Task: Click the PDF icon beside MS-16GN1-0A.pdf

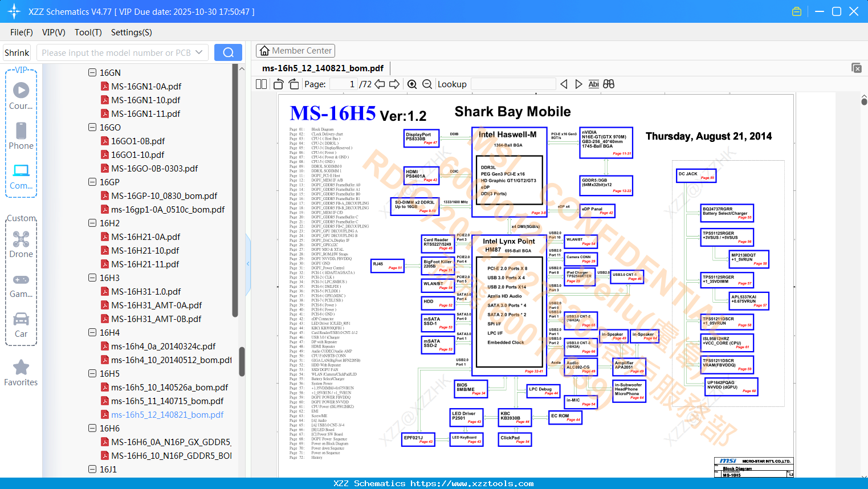Action: click(105, 86)
